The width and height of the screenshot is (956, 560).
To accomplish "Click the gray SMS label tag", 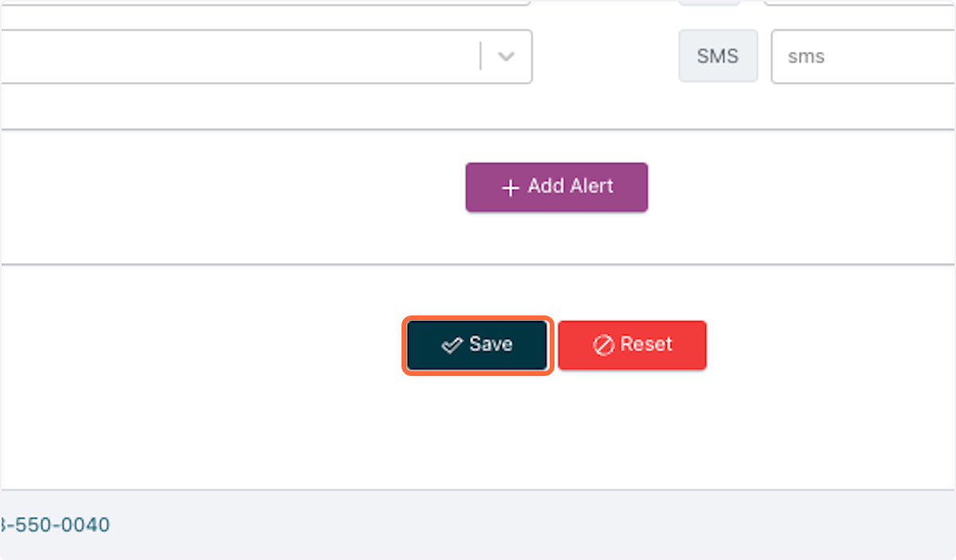I will point(718,57).
